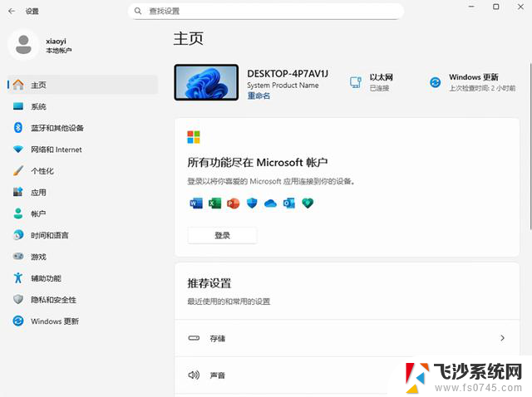The height and width of the screenshot is (397, 532).
Task: Click the xiaoyi username text
Action: (56, 41)
